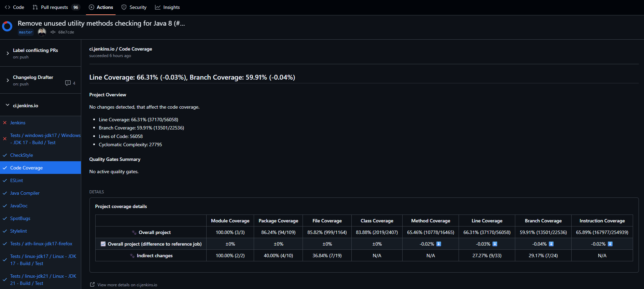The image size is (644, 289).
Task: Click the down arrow in Line Coverage -0.03%
Action: tap(495, 244)
